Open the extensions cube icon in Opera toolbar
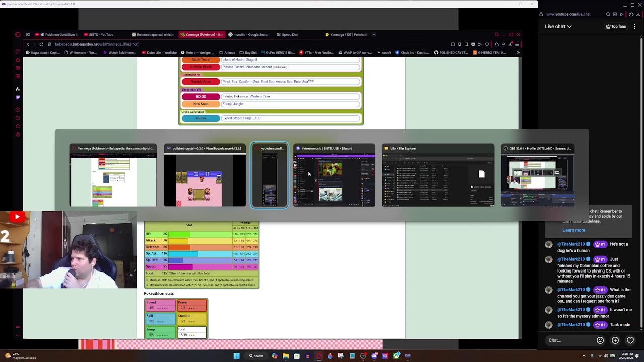The width and height of the screenshot is (644, 362). click(x=496, y=44)
